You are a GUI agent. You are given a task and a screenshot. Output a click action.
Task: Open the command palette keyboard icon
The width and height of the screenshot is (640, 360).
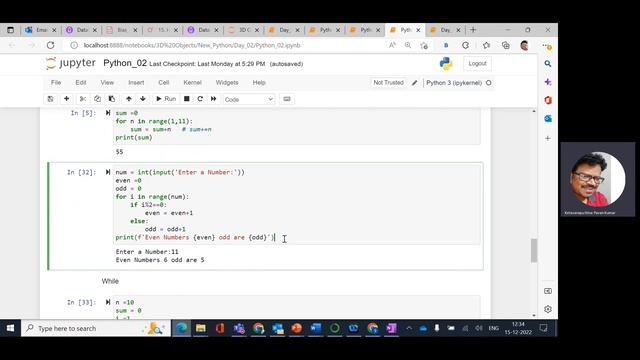(x=287, y=99)
